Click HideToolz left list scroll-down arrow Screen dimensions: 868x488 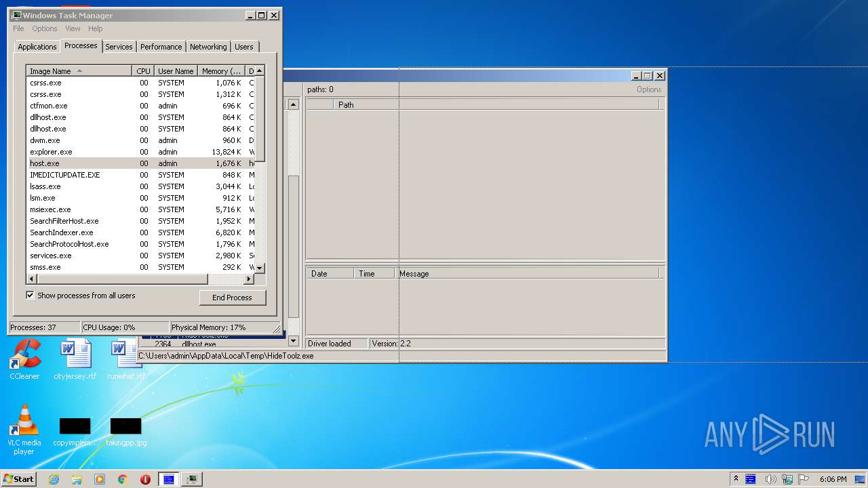[293, 341]
